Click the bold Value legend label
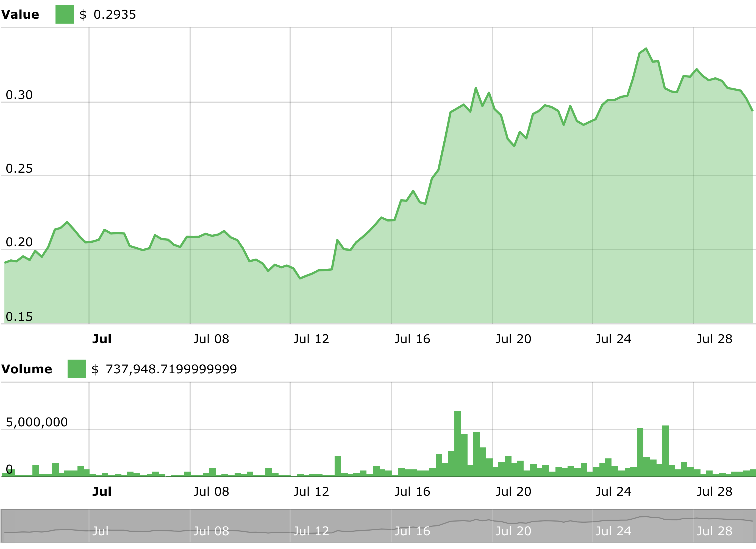The image size is (756, 549). pyautogui.click(x=20, y=15)
